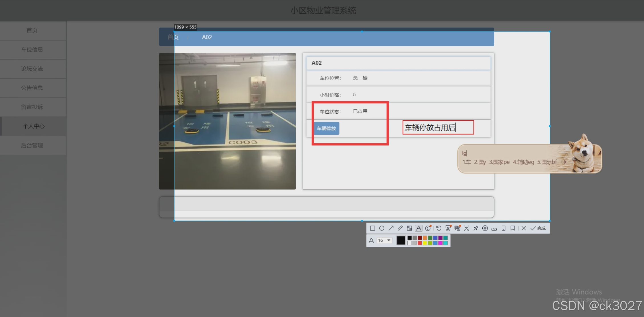Go to 论坛交流 menu item
The image size is (644, 317).
[32, 69]
